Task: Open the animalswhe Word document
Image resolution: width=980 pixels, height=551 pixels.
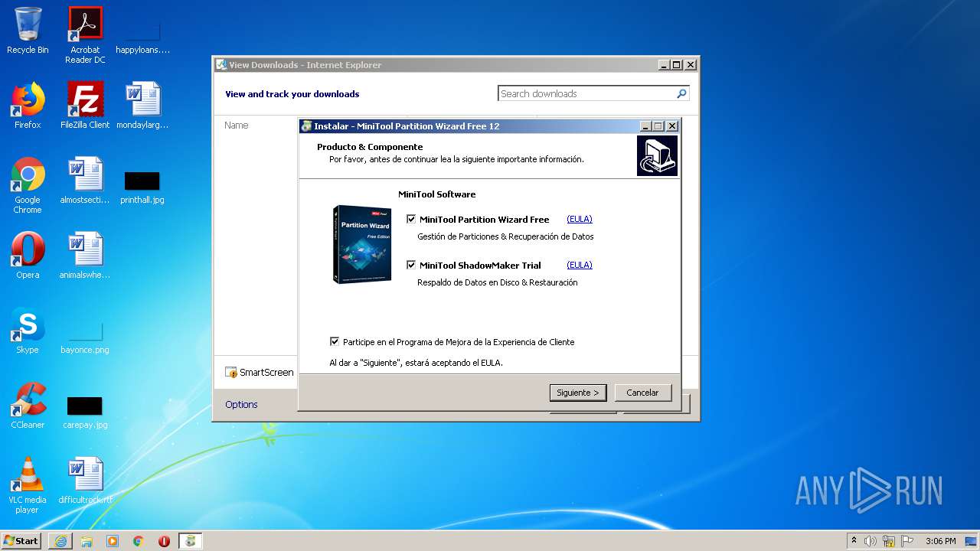Action: coord(85,256)
